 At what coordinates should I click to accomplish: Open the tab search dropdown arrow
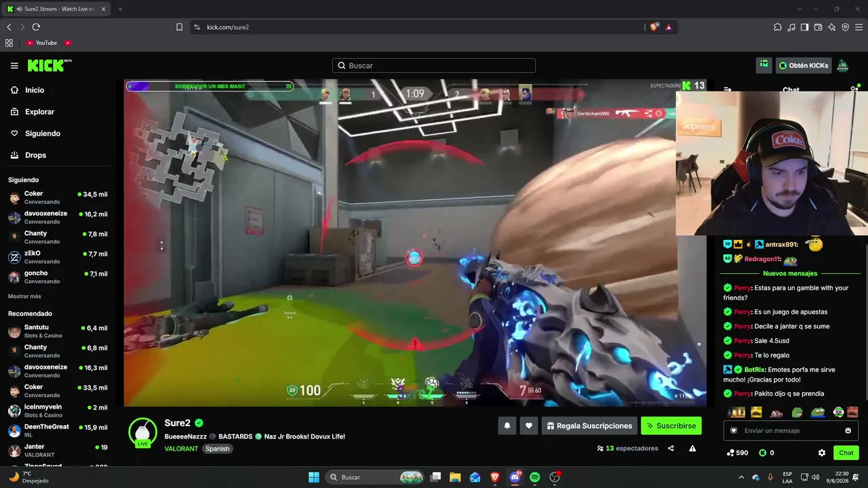(x=800, y=9)
